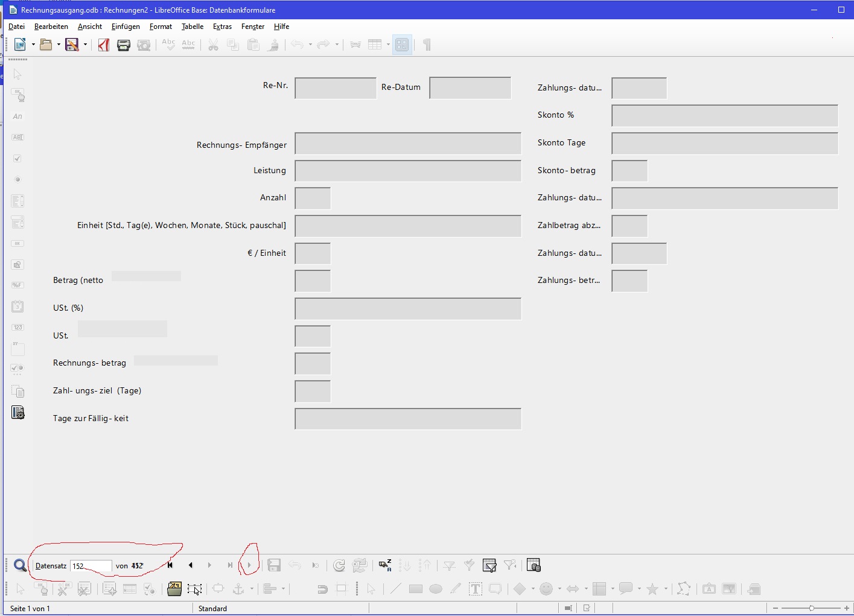Image resolution: width=854 pixels, height=616 pixels.
Task: Click the zoom out minus button
Action: point(776,608)
